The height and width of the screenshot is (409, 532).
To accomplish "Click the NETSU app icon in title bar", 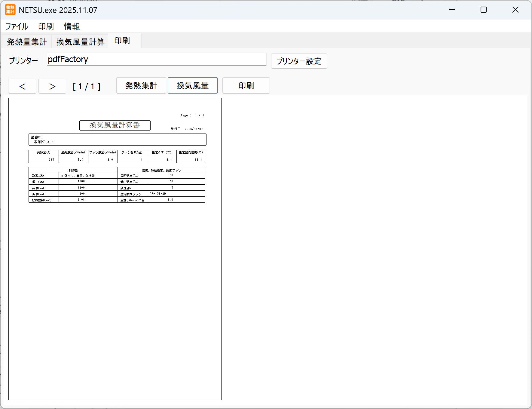I will 10,10.
